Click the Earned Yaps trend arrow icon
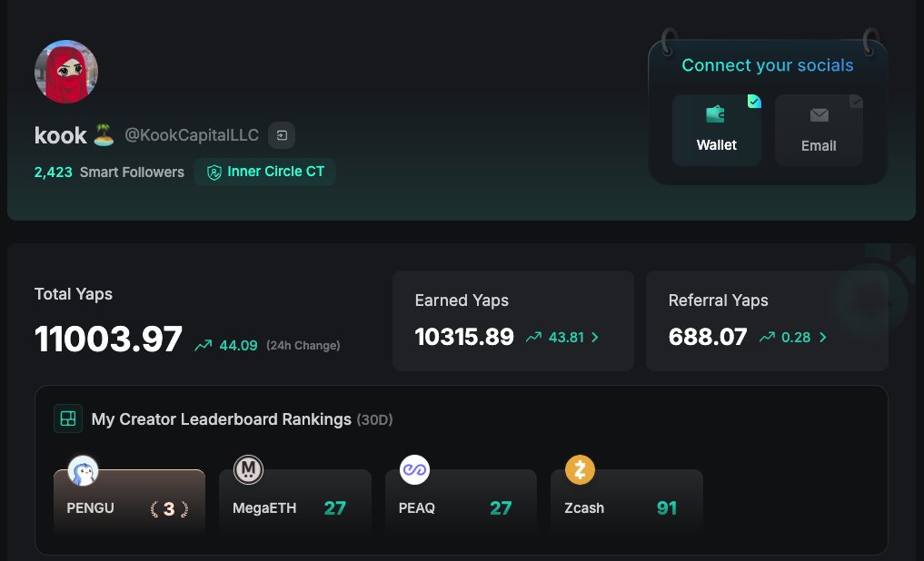 pos(534,337)
